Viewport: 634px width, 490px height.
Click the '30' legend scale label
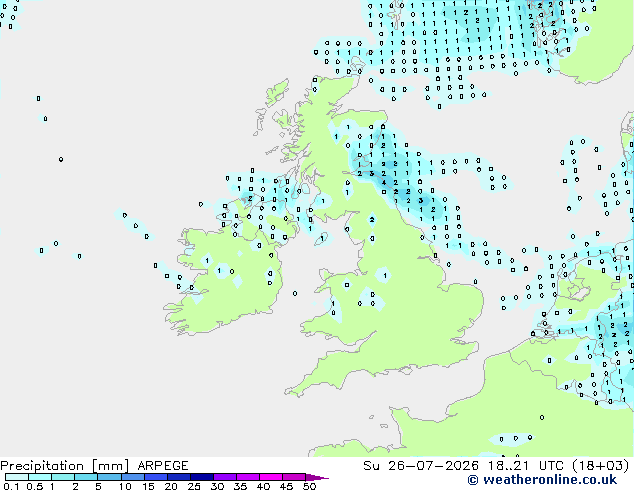[217, 486]
